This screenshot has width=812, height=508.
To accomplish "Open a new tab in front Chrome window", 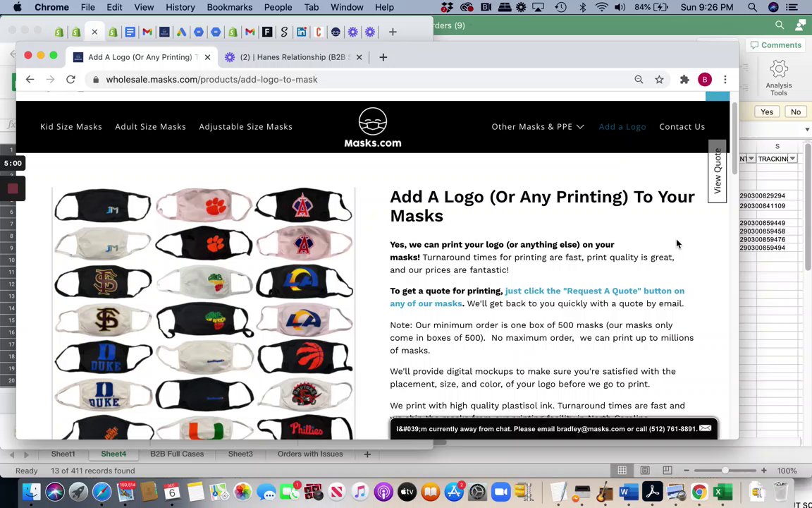I will coord(383,57).
